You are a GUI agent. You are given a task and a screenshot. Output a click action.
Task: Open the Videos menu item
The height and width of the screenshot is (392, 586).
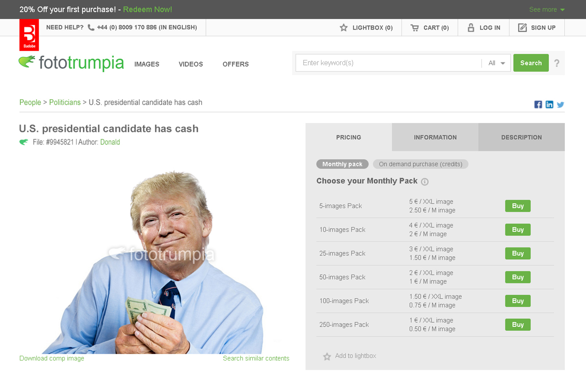(x=191, y=64)
